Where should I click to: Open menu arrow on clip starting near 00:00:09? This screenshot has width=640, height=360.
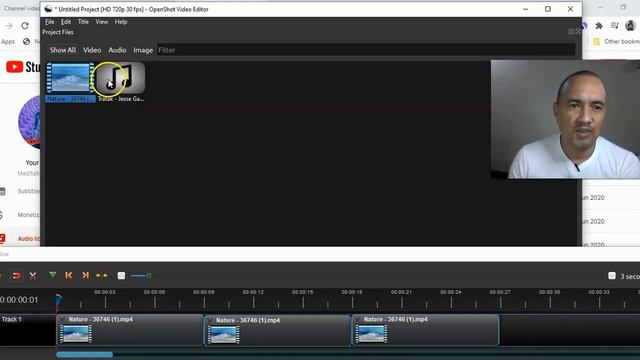209,320
